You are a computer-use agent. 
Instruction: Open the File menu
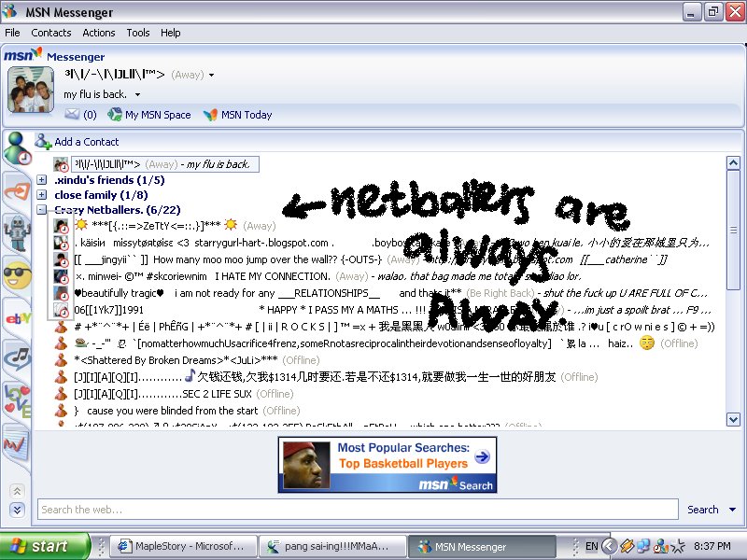click(12, 33)
